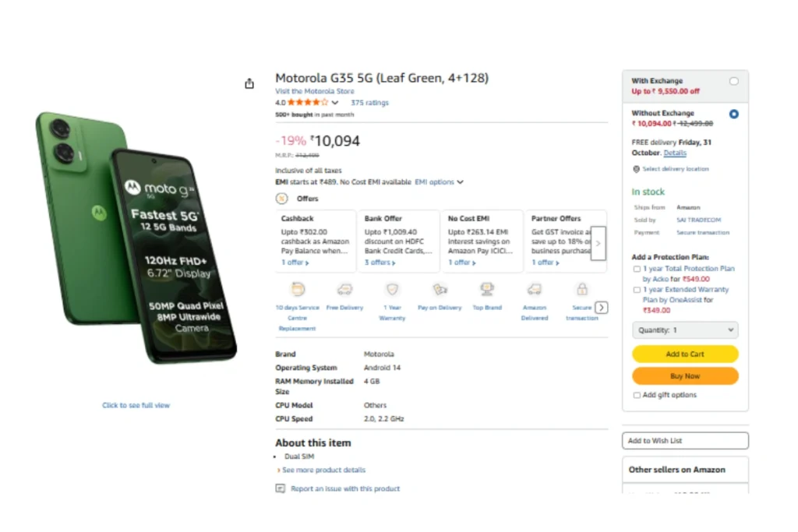Select the With Exchange radio option
This screenshot has height=532, width=798.
tap(733, 81)
